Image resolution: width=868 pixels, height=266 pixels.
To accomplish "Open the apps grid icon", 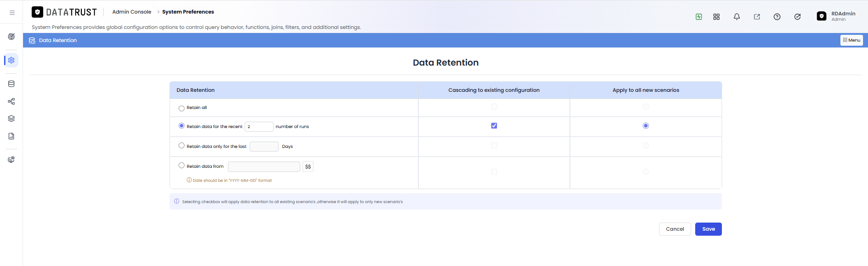I will click(716, 17).
